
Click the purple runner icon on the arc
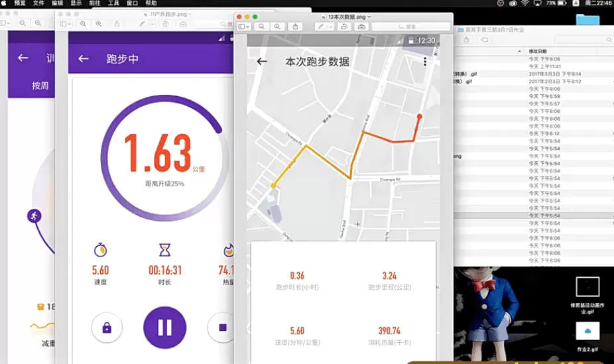[34, 215]
